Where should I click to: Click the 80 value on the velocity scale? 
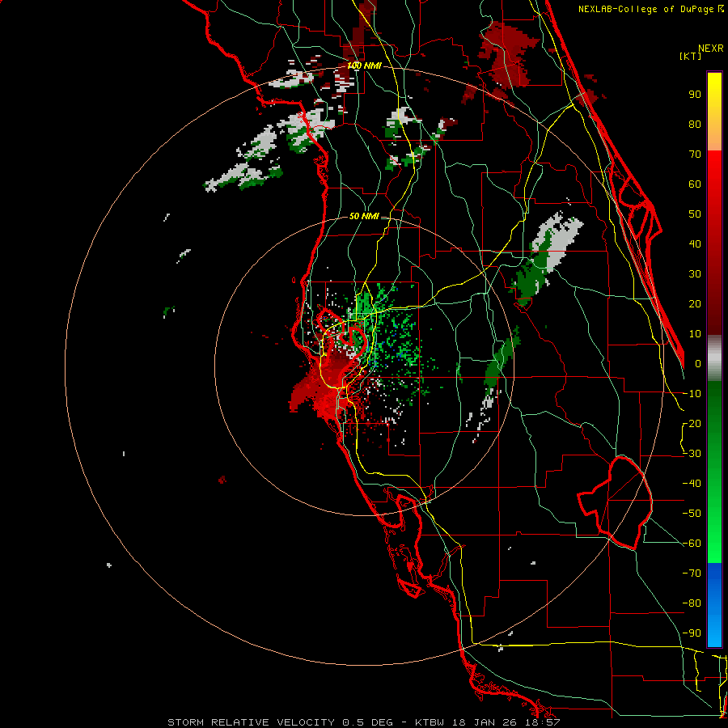[x=695, y=125]
